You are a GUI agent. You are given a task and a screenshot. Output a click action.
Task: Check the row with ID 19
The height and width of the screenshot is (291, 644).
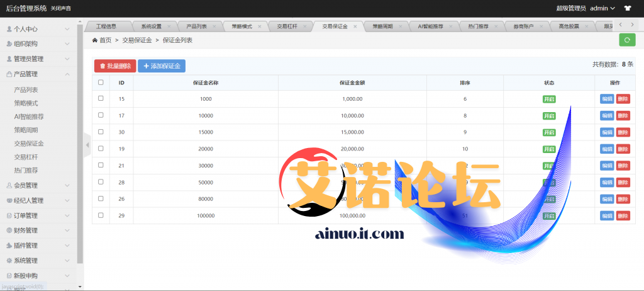pyautogui.click(x=101, y=149)
